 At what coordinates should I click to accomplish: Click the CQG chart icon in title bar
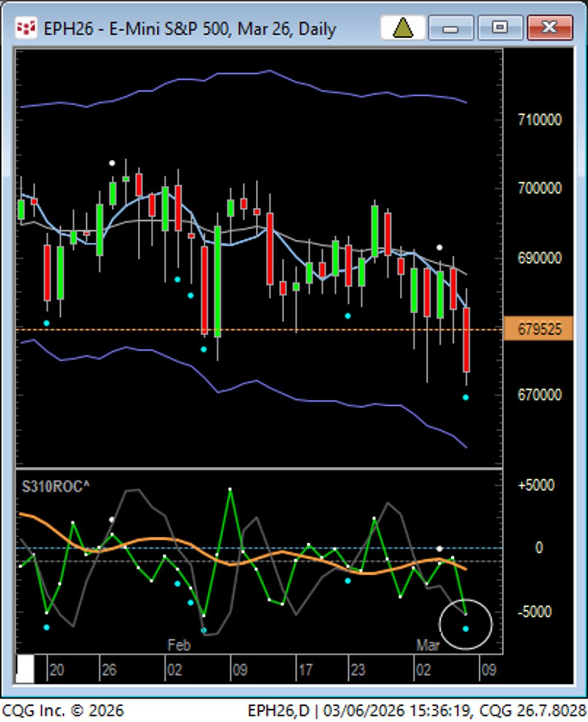click(25, 28)
